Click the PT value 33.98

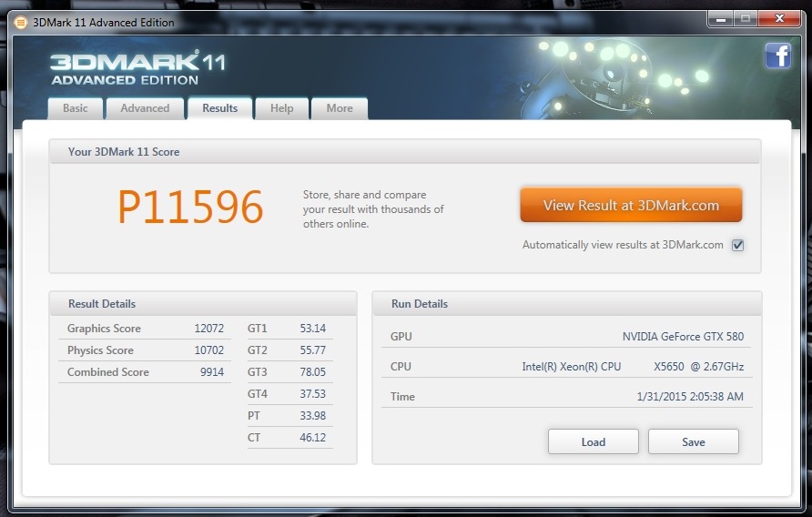(x=313, y=415)
